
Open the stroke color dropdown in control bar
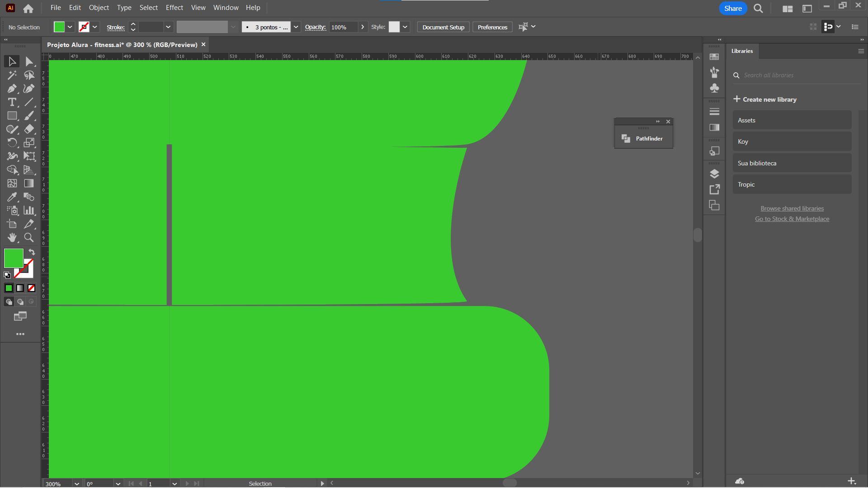95,27
